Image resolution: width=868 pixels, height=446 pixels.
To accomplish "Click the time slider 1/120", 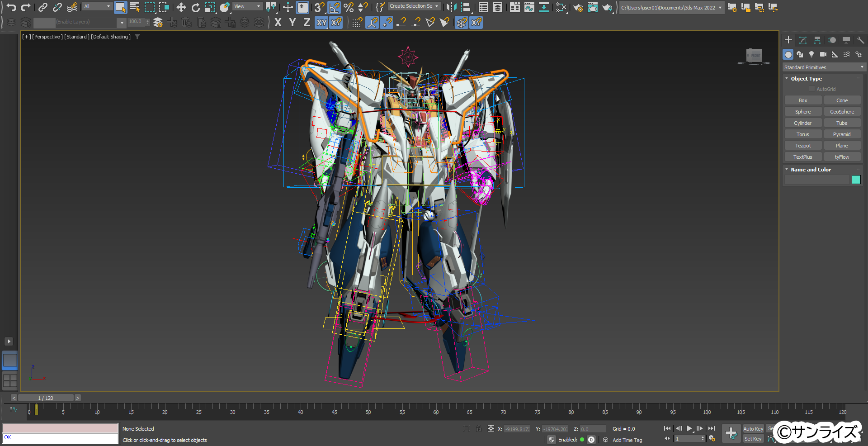I will click(x=46, y=398).
